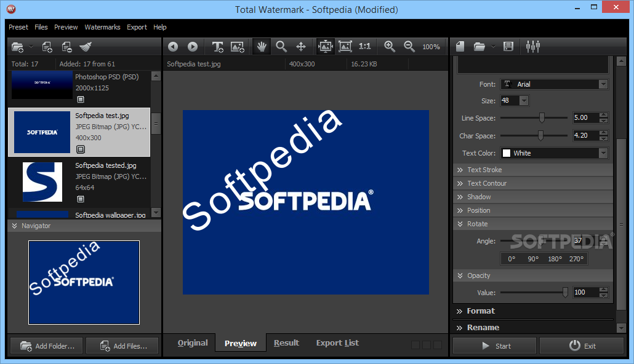The height and width of the screenshot is (364, 634).
Task: Select Softpedia tested.jpg thumbnail
Action: pos(42,182)
